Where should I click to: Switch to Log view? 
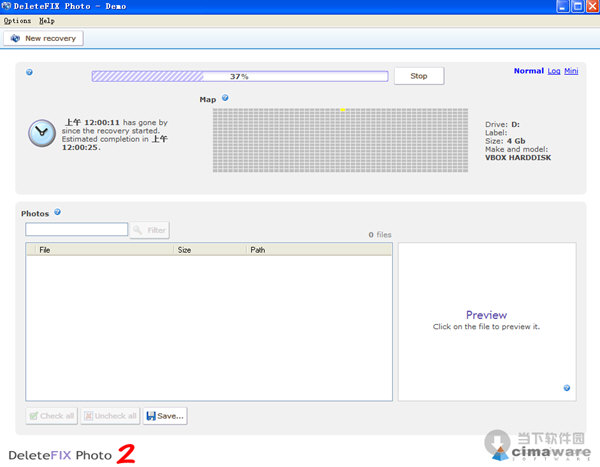coord(554,71)
